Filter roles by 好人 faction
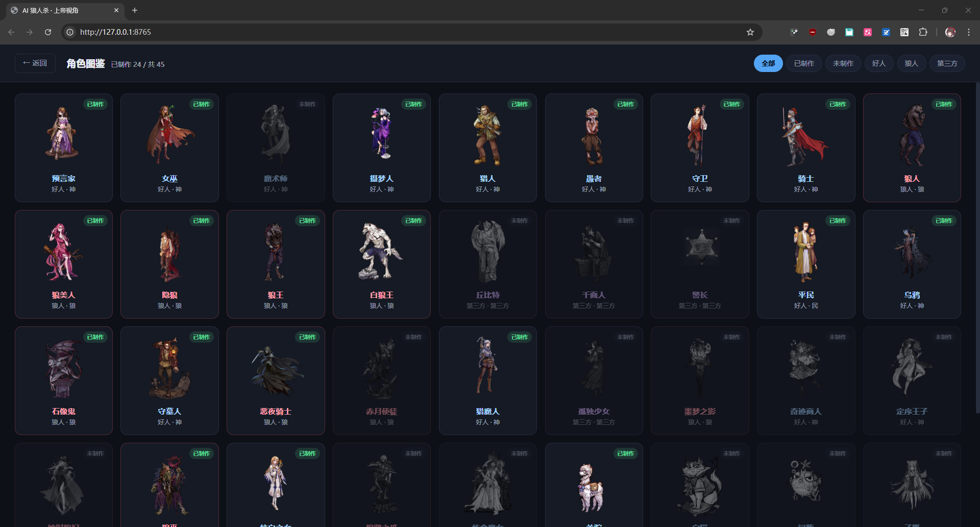The image size is (980, 527). (878, 63)
